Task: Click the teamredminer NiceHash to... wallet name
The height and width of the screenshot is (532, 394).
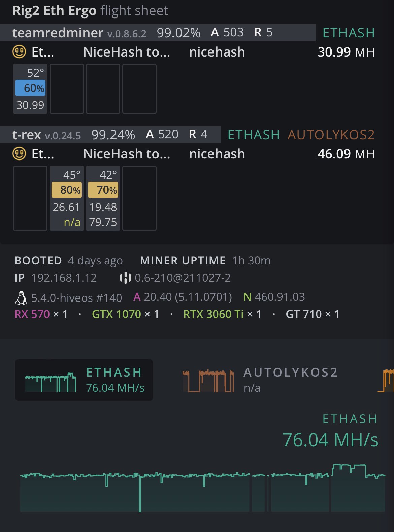Action: (x=127, y=52)
